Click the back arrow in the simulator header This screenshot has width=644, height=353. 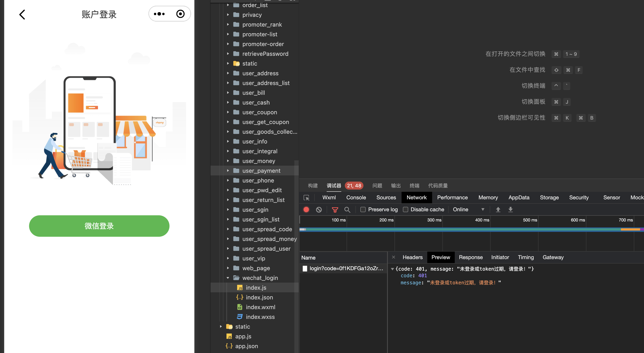(22, 14)
